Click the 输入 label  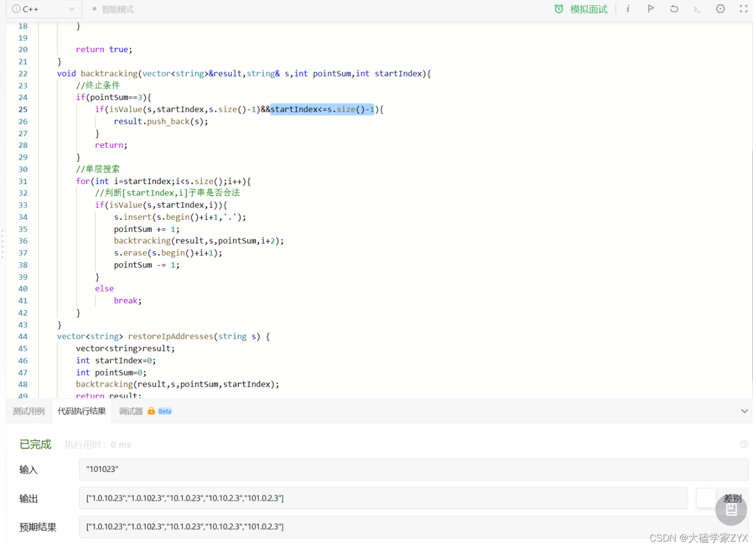click(x=29, y=470)
